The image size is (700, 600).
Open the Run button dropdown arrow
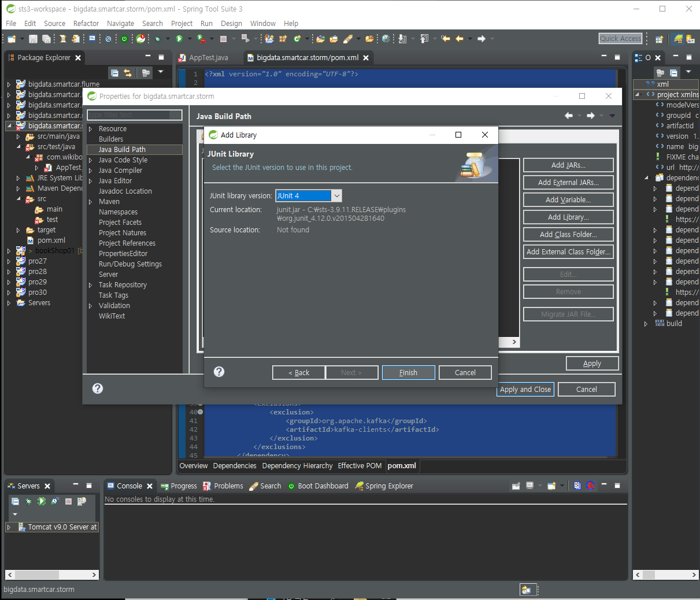190,39
